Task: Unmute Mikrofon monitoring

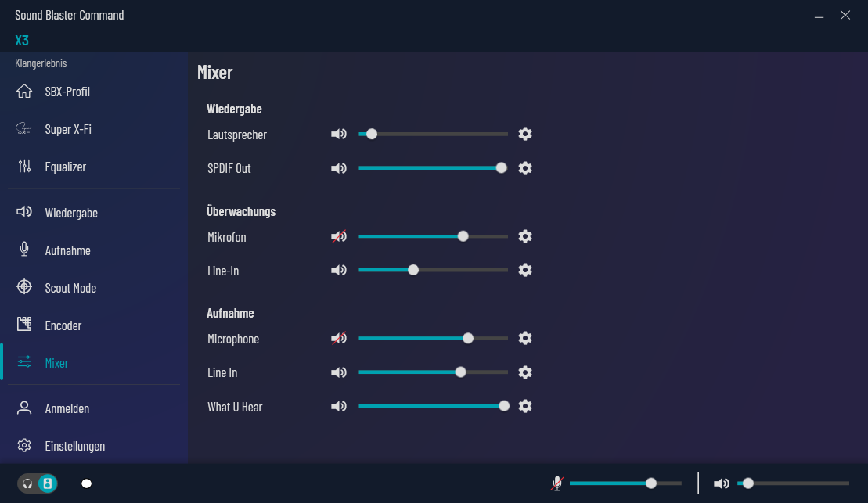Action: [x=338, y=236]
